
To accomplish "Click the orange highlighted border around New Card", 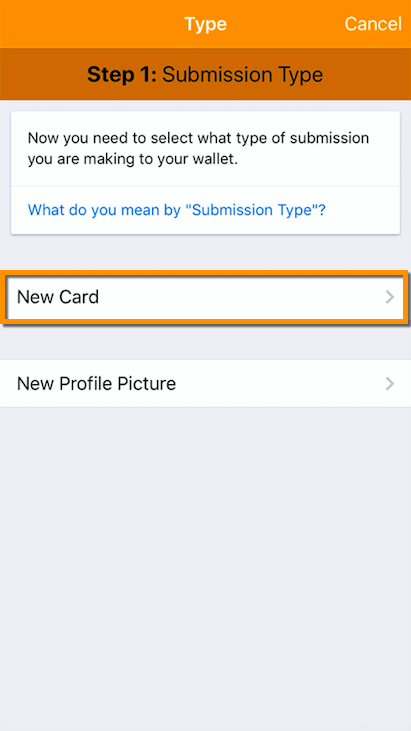I will 205,274.
